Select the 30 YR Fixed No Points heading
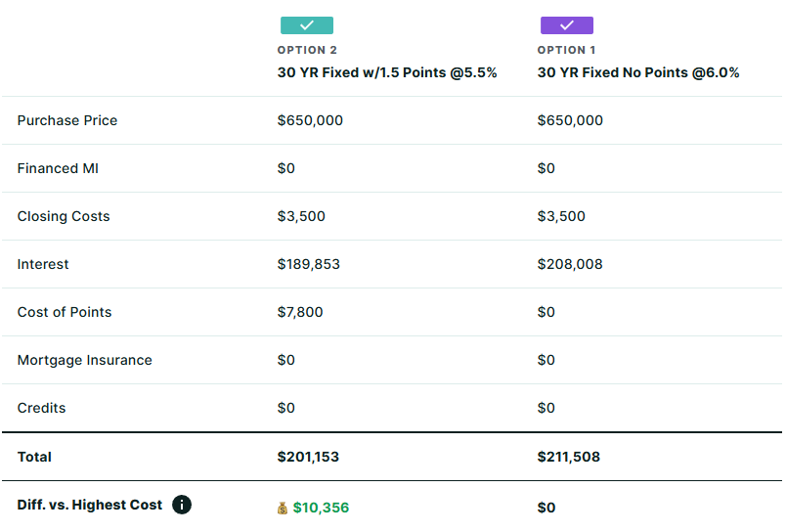787x532 pixels. pyautogui.click(x=637, y=72)
